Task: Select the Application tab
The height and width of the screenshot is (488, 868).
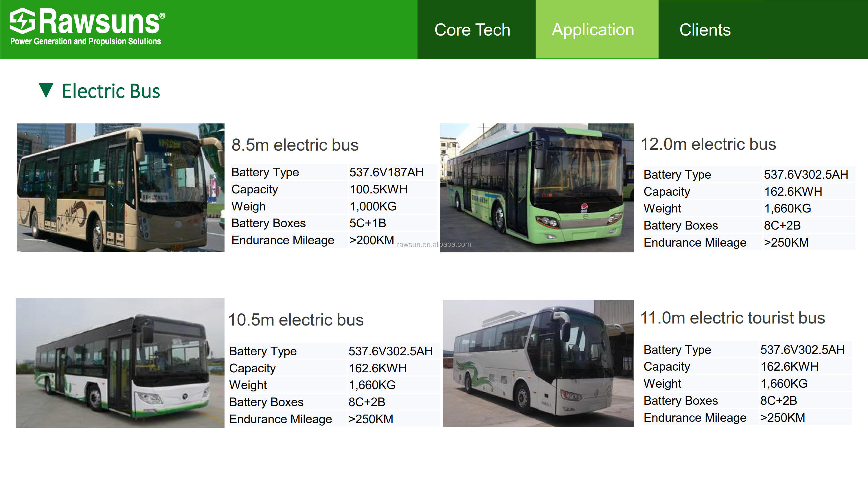Action: tap(597, 30)
